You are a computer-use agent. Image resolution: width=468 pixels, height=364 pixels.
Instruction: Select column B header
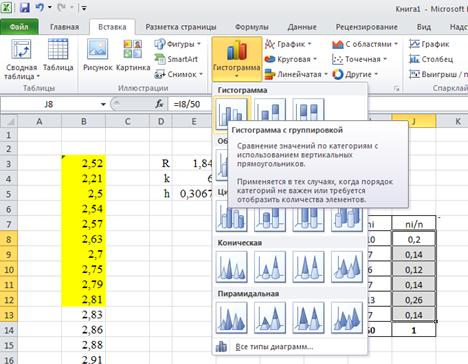tap(84, 121)
